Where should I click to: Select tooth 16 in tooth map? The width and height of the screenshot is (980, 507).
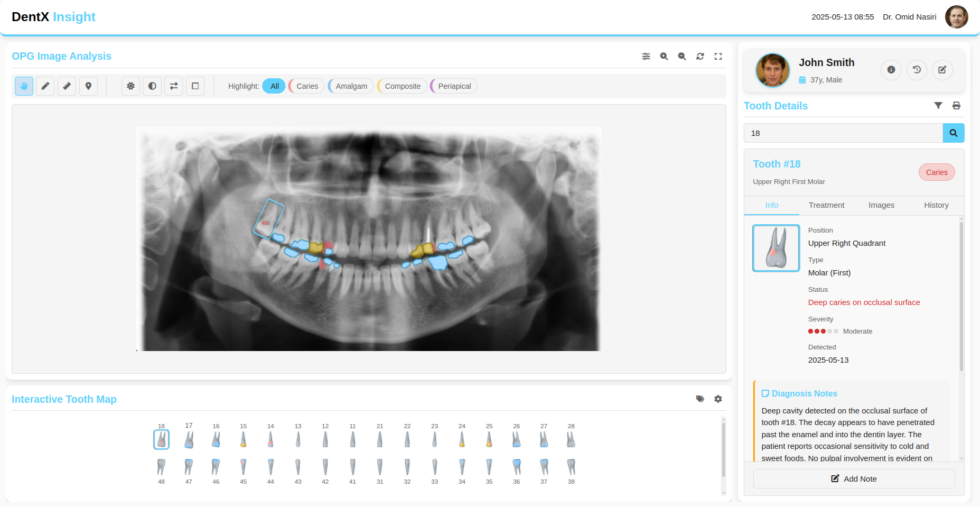coord(216,439)
